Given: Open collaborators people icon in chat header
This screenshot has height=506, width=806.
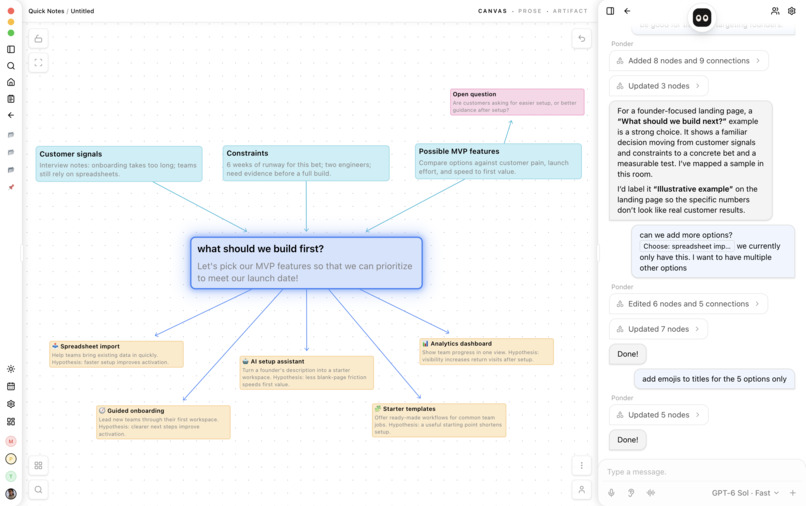Looking at the screenshot, I should [x=775, y=11].
